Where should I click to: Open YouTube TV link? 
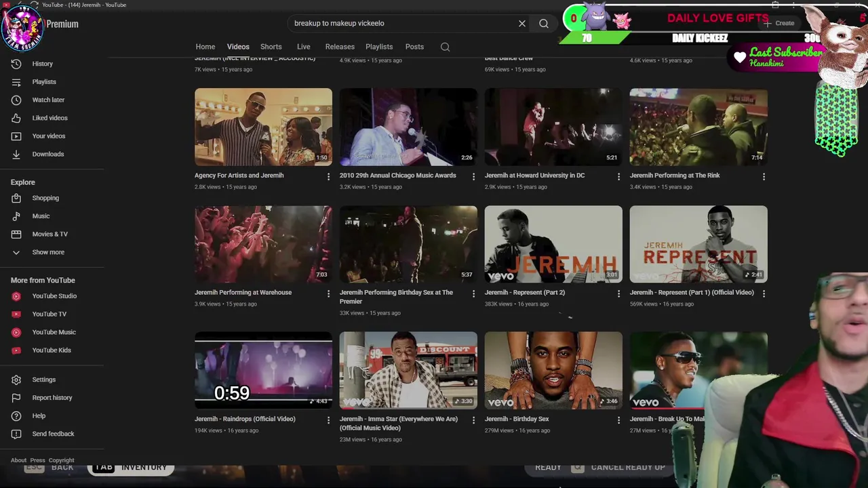[49, 314]
